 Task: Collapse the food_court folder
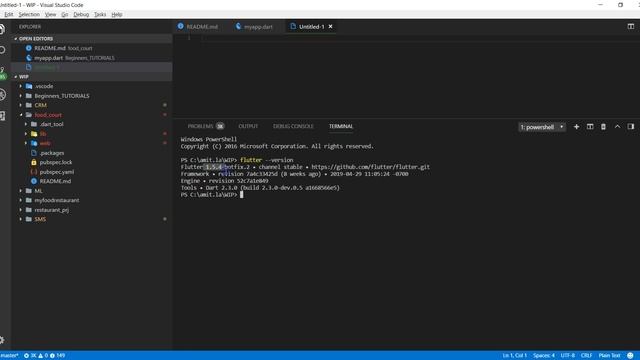(x=48, y=115)
